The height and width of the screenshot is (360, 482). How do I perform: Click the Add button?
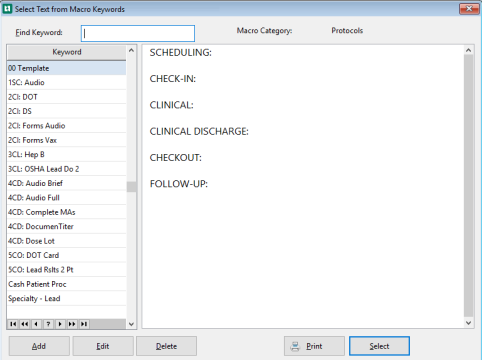[x=39, y=346]
